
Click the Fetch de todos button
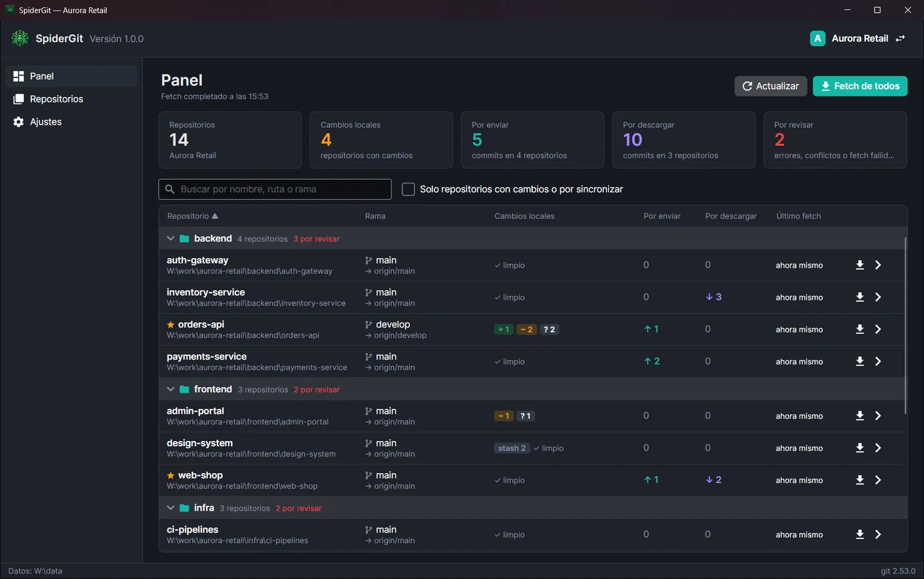point(860,86)
